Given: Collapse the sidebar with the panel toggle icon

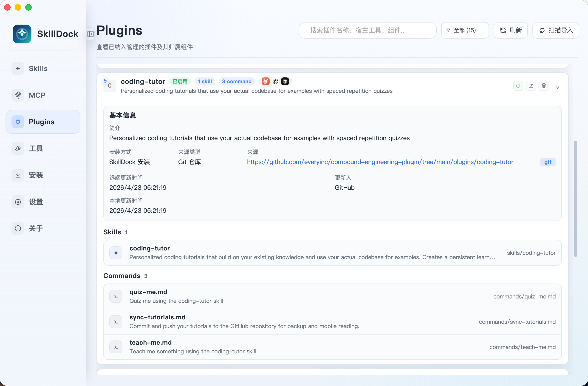Looking at the screenshot, I should pyautogui.click(x=90, y=34).
